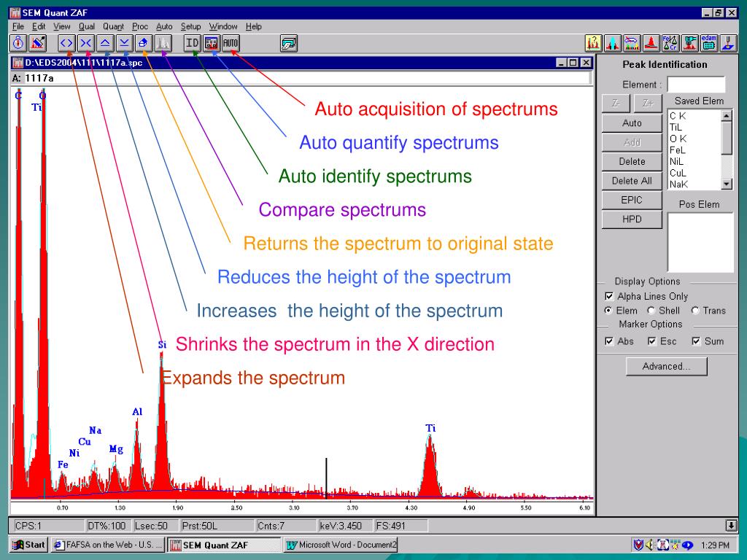Toggle the Esc marker checkbox
This screenshot has width=747, height=560.
tap(652, 341)
